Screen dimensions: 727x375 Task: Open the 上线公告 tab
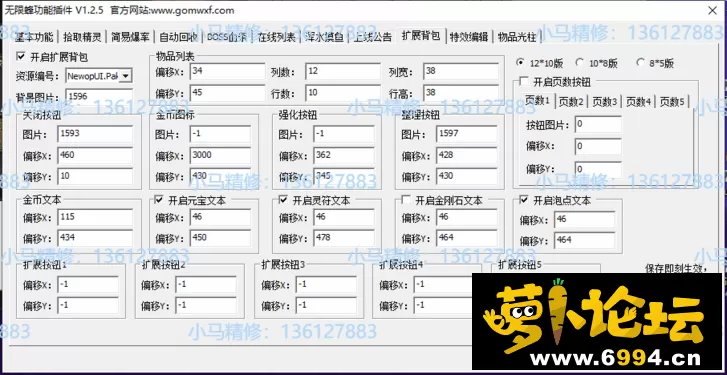(x=373, y=37)
